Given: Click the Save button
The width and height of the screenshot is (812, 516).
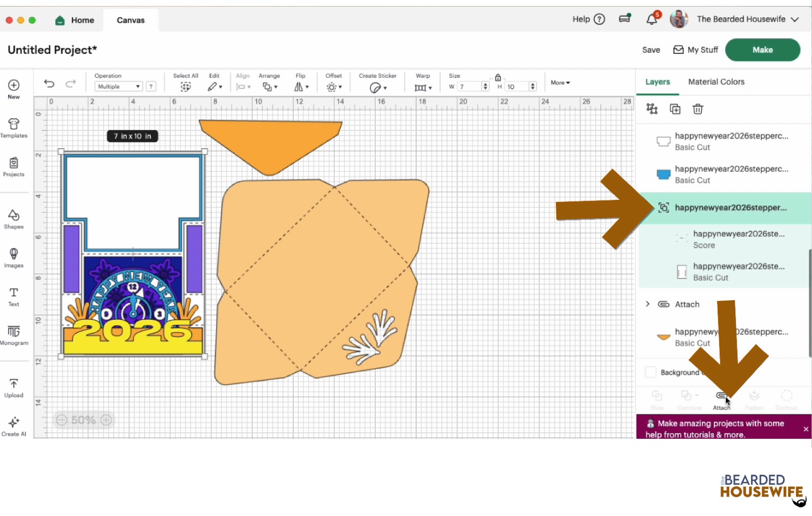Looking at the screenshot, I should pyautogui.click(x=651, y=50).
